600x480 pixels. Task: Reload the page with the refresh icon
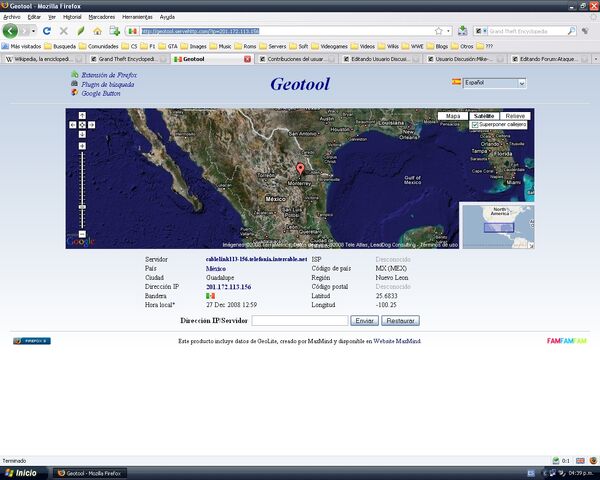click(47, 31)
